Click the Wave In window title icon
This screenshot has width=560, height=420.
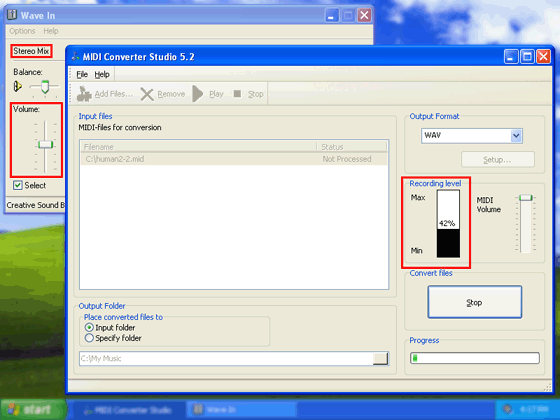[12, 15]
